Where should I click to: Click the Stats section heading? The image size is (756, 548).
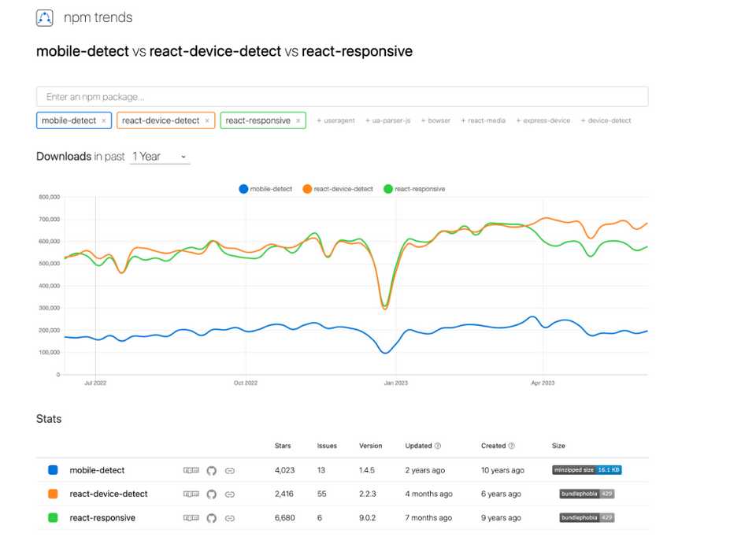(49, 419)
